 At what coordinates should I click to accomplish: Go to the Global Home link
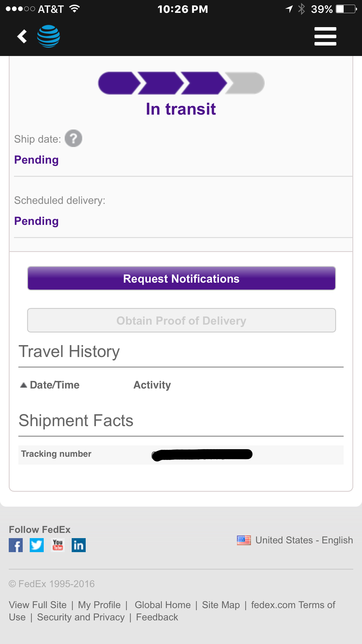click(163, 605)
